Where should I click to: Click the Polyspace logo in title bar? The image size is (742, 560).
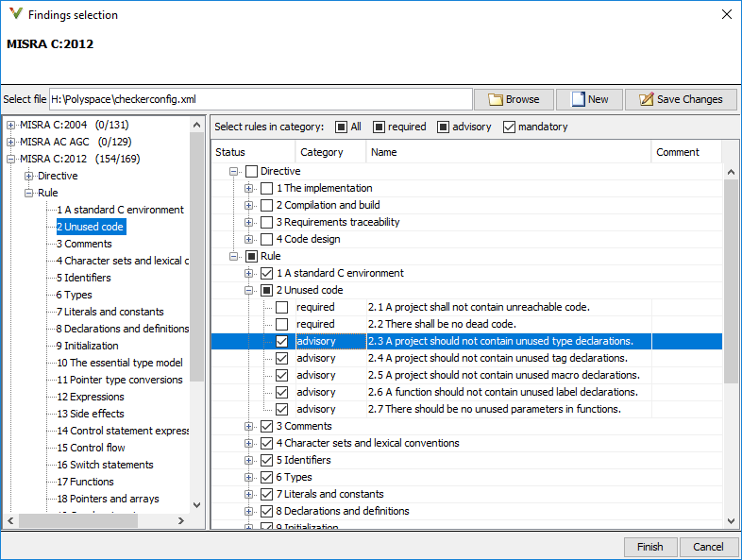click(15, 14)
